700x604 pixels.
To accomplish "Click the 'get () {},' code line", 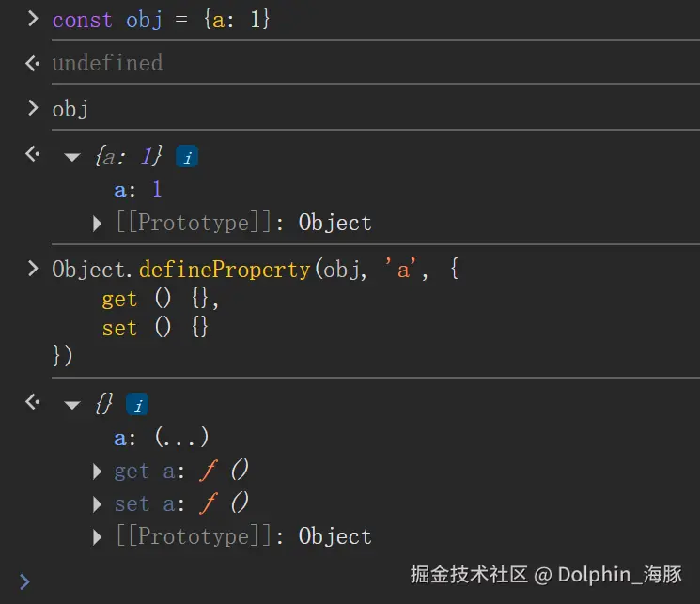I will [x=161, y=300].
